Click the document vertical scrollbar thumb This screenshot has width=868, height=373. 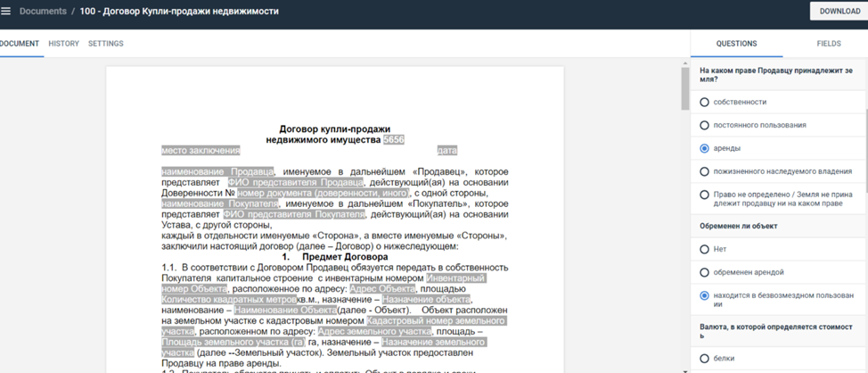point(684,88)
